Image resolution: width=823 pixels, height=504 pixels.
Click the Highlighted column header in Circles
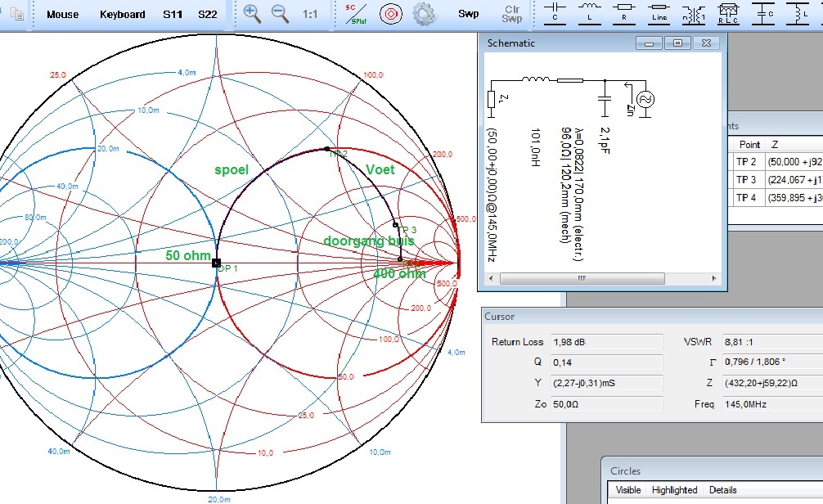(674, 489)
